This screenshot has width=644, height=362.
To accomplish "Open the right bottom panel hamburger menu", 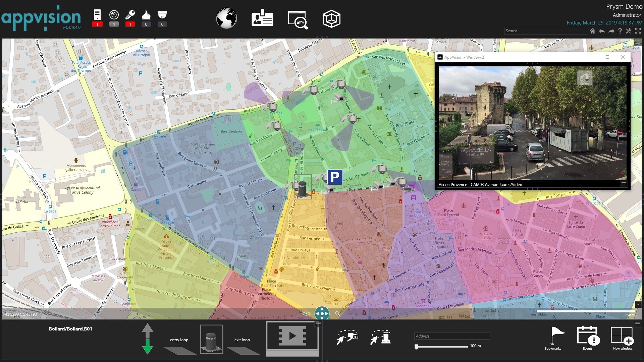I will (x=638, y=324).
